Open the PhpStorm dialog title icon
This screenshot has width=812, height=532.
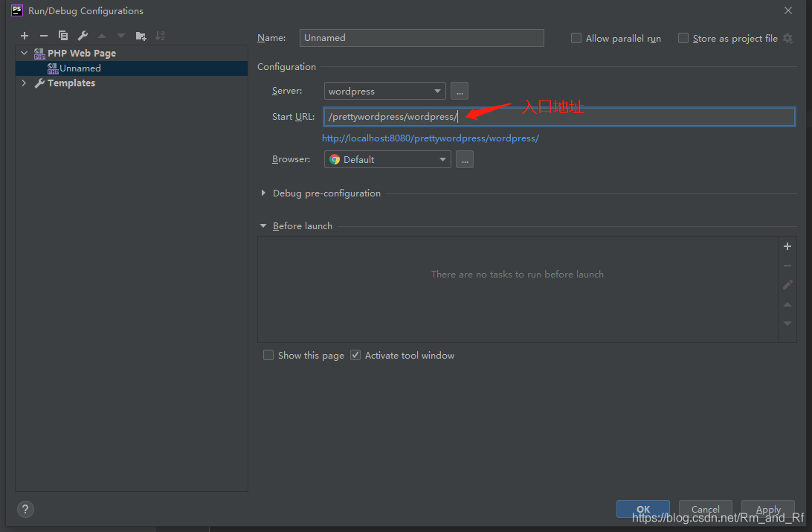17,10
